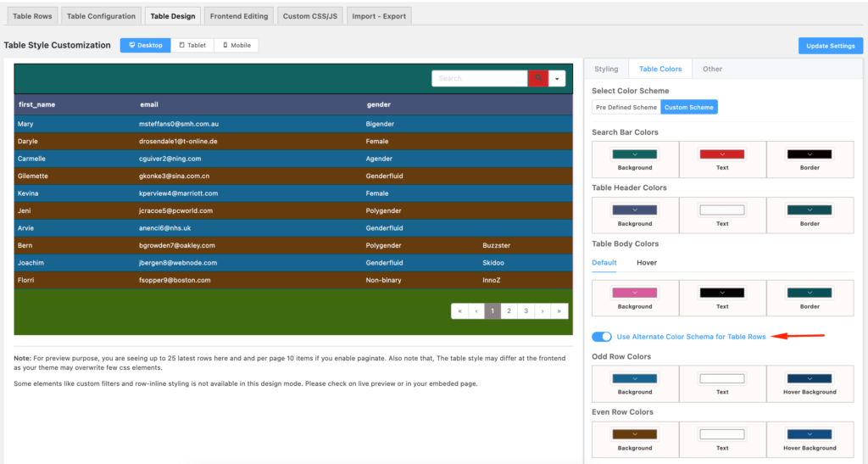Switch to the Styling tab
The image size is (868, 464).
coord(606,69)
